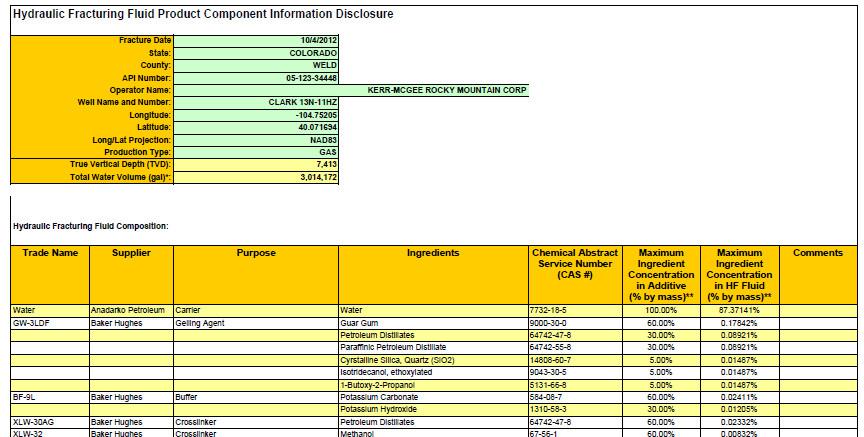Click the Comments column header
Image resolution: width=864 pixels, height=437 pixels.
(817, 253)
